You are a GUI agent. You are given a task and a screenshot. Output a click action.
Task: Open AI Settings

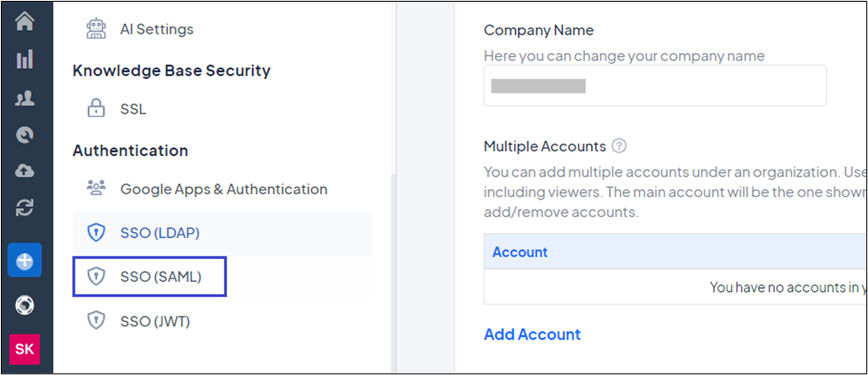pyautogui.click(x=156, y=29)
